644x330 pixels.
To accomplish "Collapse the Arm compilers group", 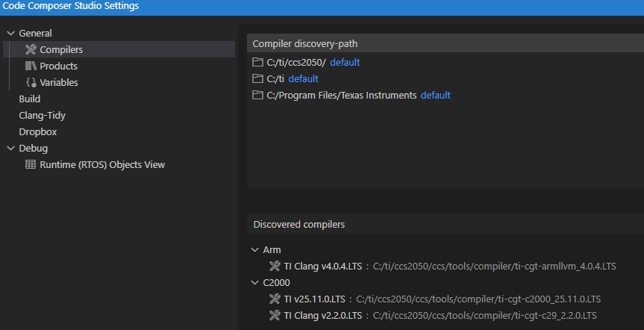I will pos(255,250).
